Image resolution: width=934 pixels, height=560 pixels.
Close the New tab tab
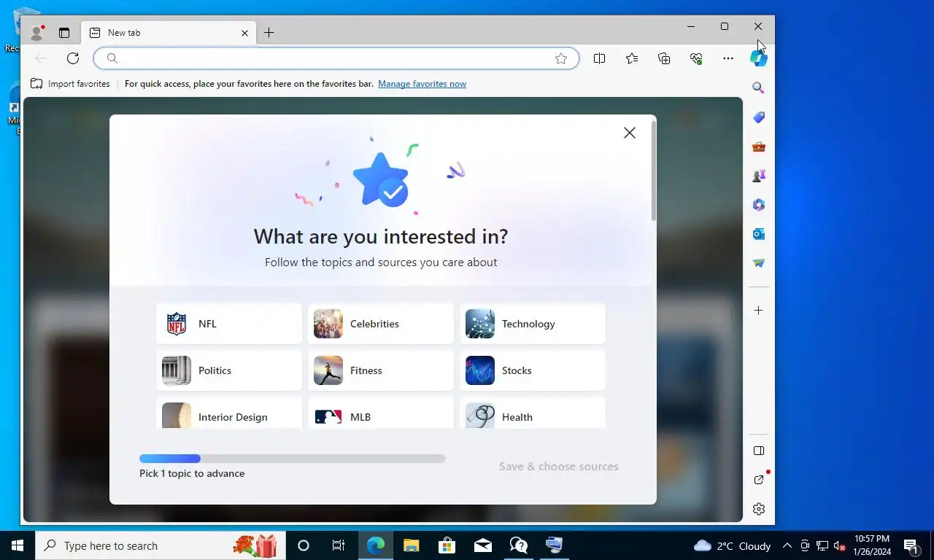click(x=244, y=33)
